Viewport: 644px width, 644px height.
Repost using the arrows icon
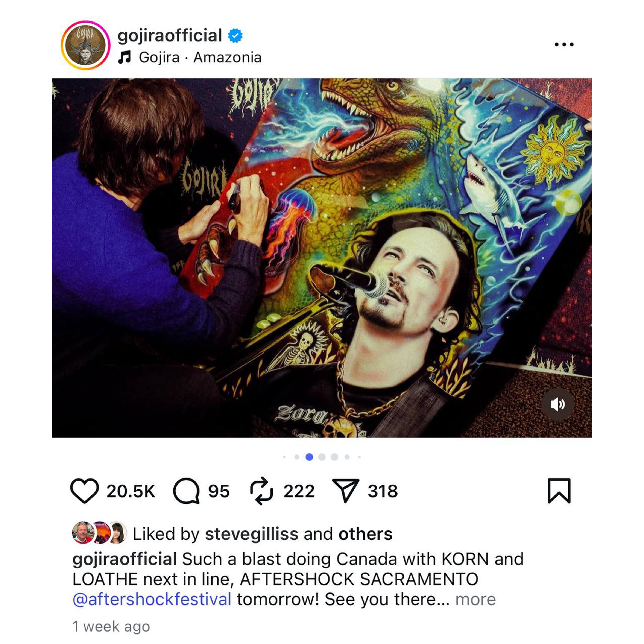point(262,491)
